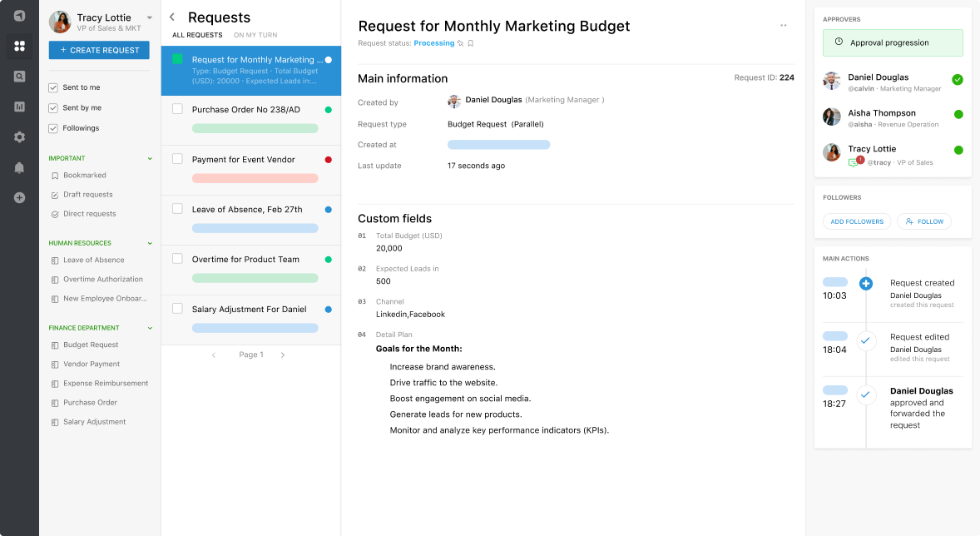The height and width of the screenshot is (536, 980).
Task: Open the more options ellipsis for request
Action: coord(783,26)
